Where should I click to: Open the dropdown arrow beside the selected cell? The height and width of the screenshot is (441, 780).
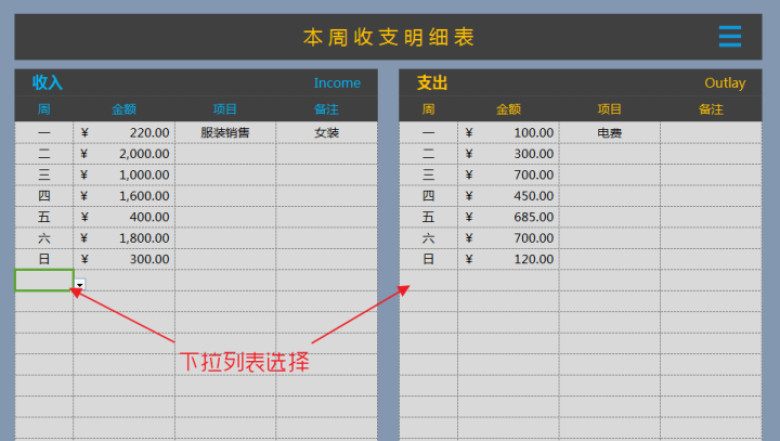click(x=80, y=284)
